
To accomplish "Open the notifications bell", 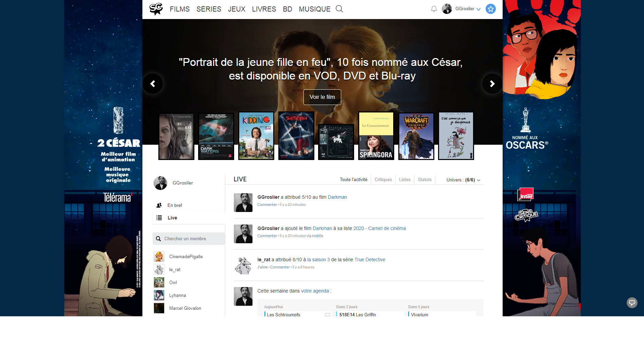I will click(x=434, y=9).
